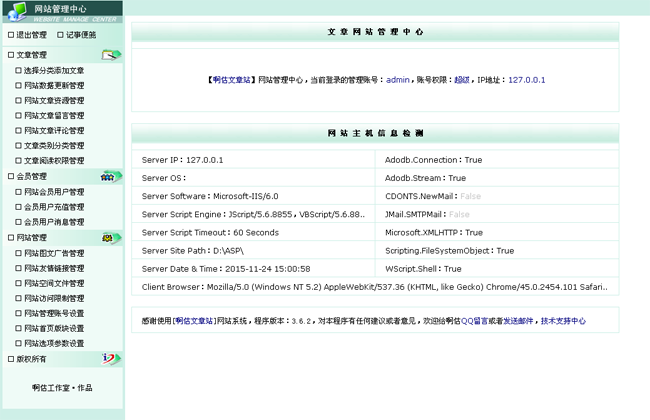Select the Scripting.FileSystemObject: True cell
This screenshot has height=420, width=650.
click(497, 251)
